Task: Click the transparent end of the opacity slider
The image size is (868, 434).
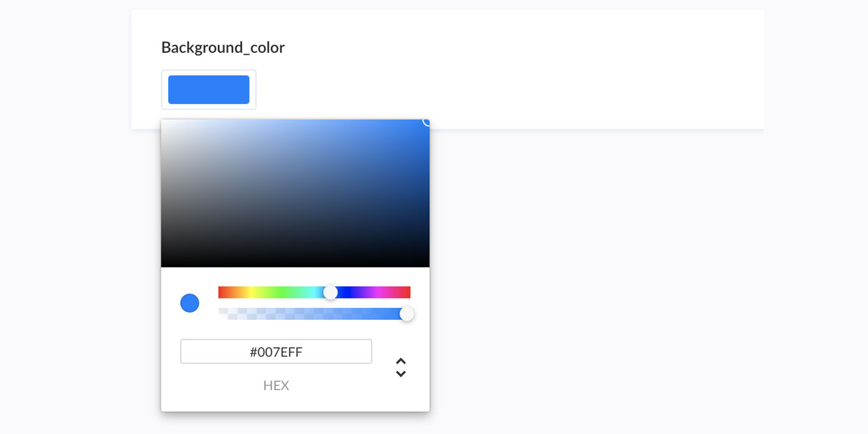Action: pos(222,313)
